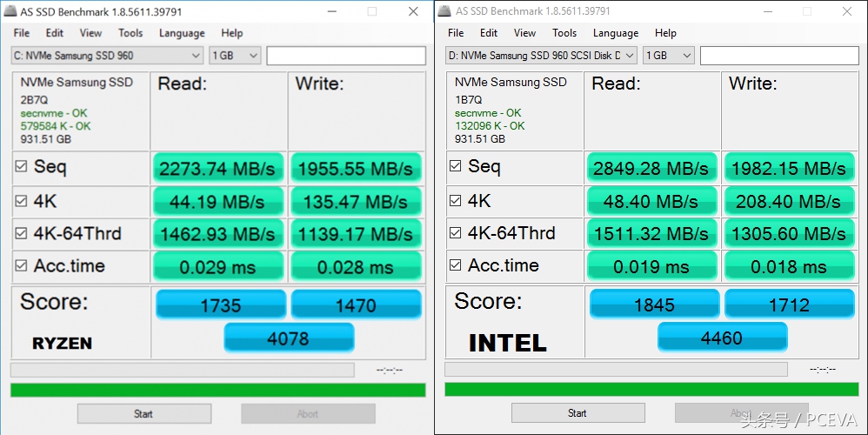The height and width of the screenshot is (435, 868).
Task: Open the Tools menu in left window
Action: click(x=130, y=33)
